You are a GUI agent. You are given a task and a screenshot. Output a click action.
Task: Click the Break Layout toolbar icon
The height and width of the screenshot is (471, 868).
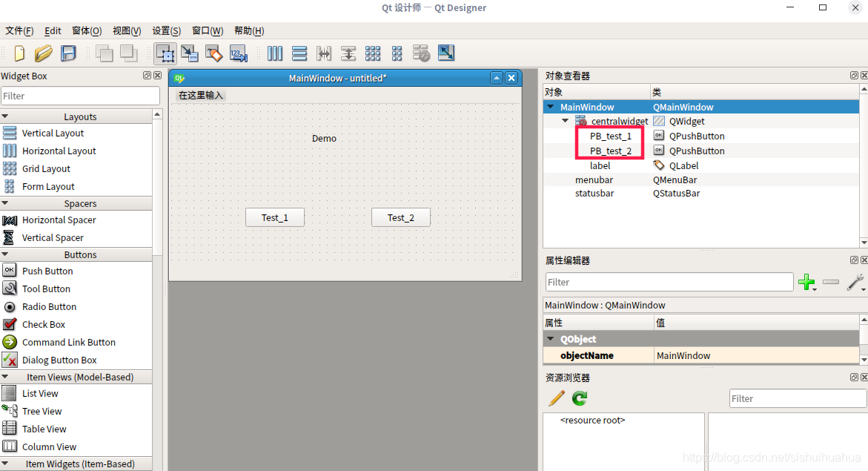pyautogui.click(x=421, y=53)
